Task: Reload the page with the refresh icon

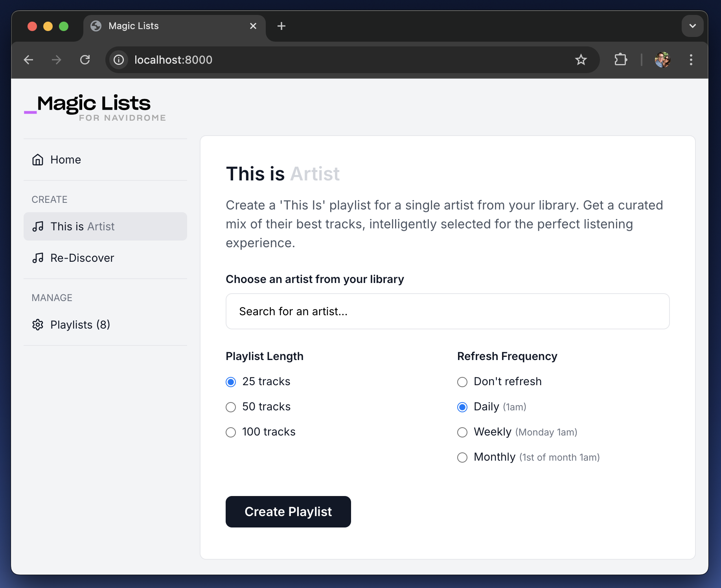Action: point(85,60)
